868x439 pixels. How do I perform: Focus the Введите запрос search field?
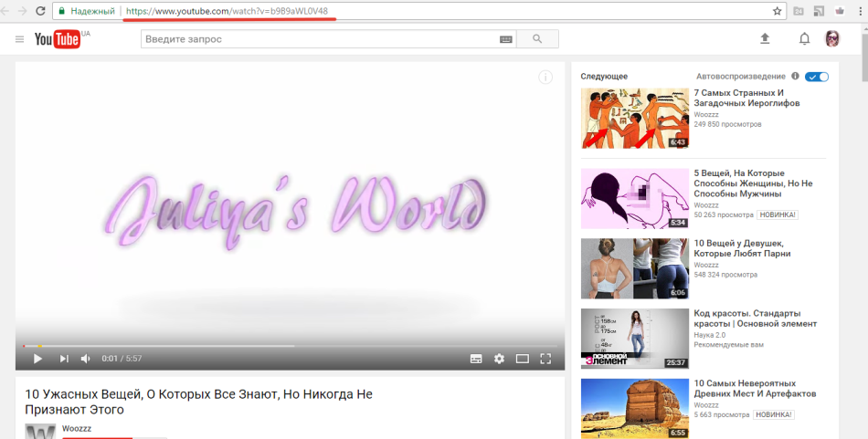[x=320, y=39]
